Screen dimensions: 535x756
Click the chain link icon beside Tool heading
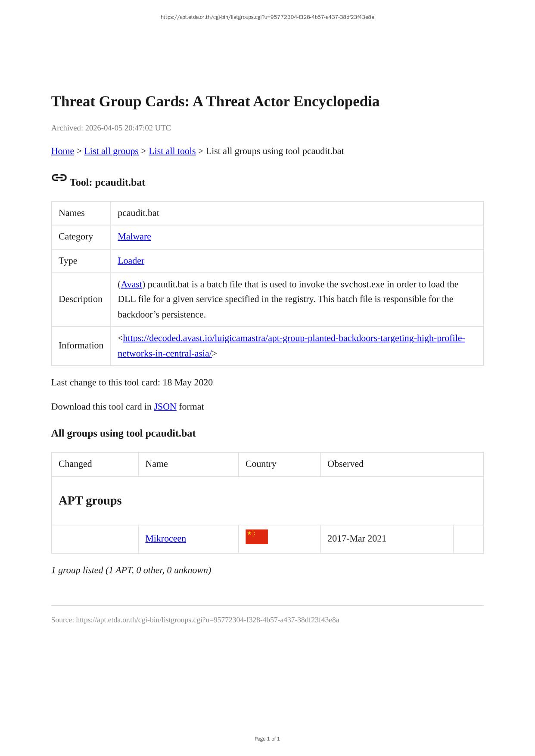59,178
